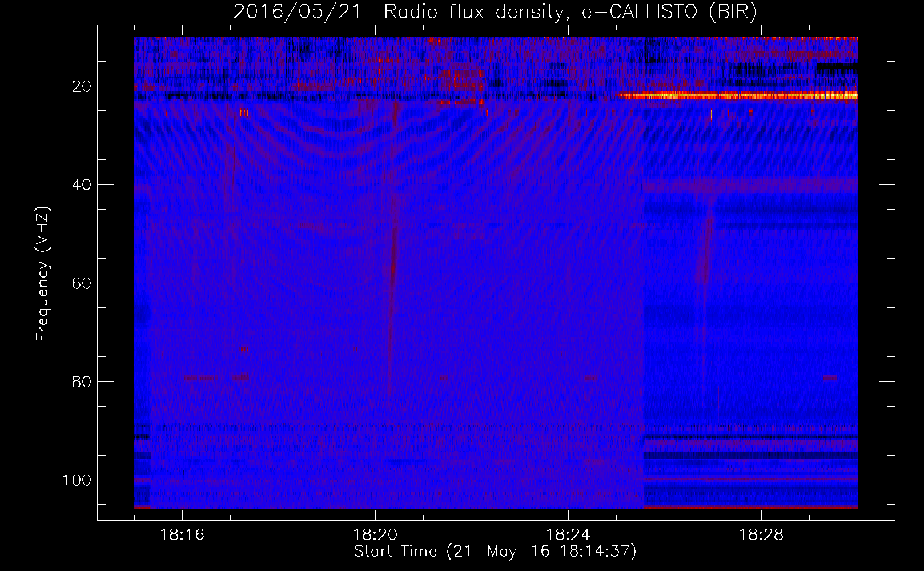924x571 pixels.
Task: Click the '18:20' time tick label
Action: click(x=375, y=535)
